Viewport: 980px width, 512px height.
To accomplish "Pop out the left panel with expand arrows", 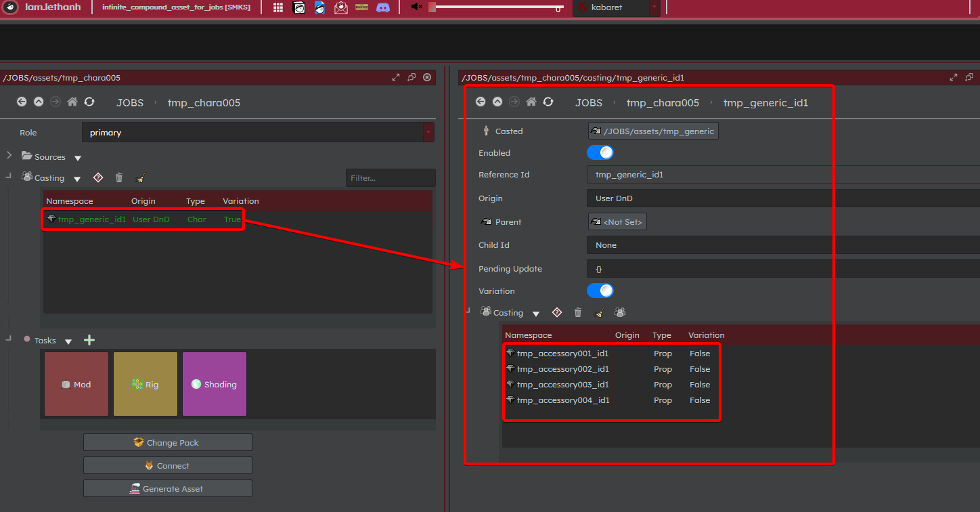I will click(396, 77).
